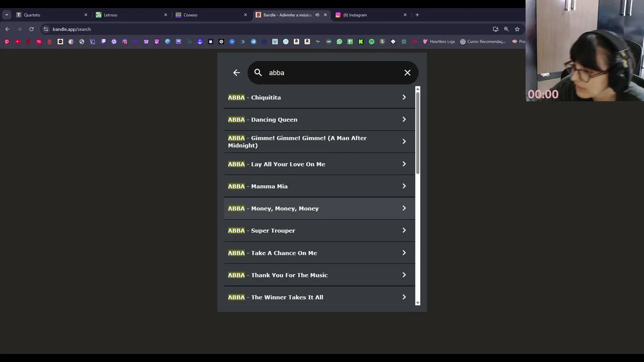Close the Conexo tab
644x362 pixels.
[246, 15]
